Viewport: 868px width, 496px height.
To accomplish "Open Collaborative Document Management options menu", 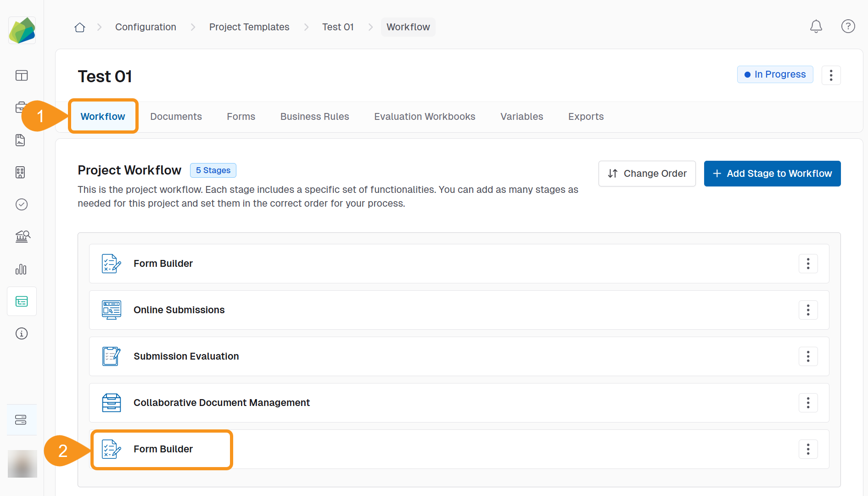I will pyautogui.click(x=808, y=403).
